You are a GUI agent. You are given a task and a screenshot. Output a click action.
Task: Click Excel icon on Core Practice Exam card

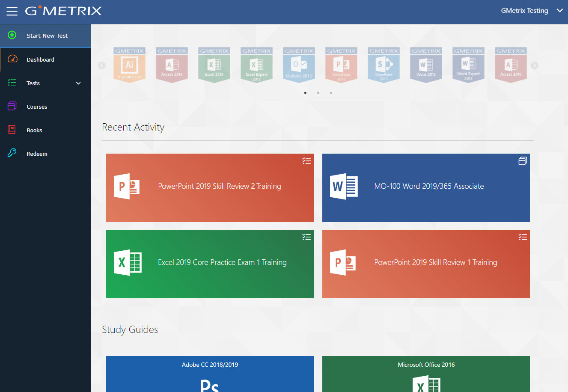click(128, 263)
